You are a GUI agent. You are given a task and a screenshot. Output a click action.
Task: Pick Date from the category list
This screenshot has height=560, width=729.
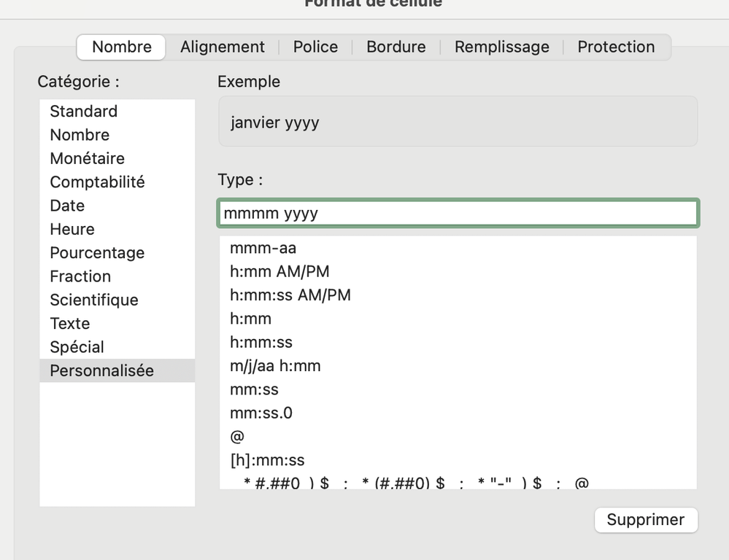pyautogui.click(x=67, y=206)
